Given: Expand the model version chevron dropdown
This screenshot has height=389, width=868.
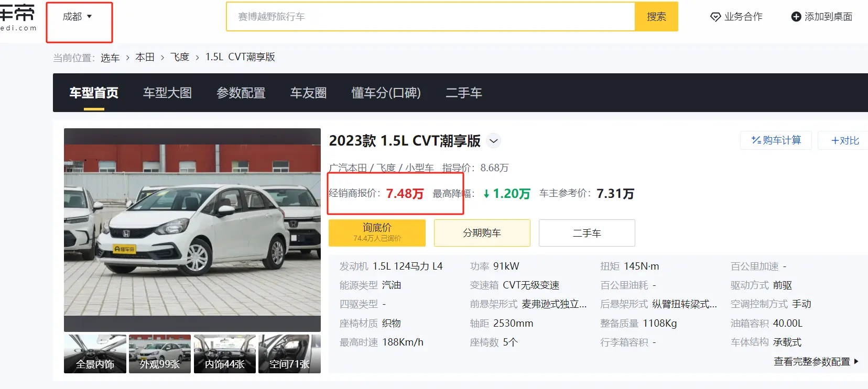Looking at the screenshot, I should click(x=493, y=141).
